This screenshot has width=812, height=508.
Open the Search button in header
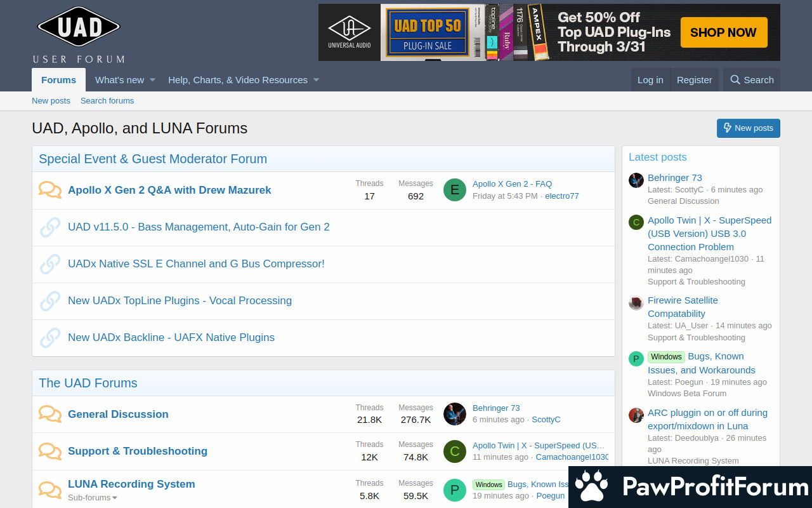click(x=752, y=80)
